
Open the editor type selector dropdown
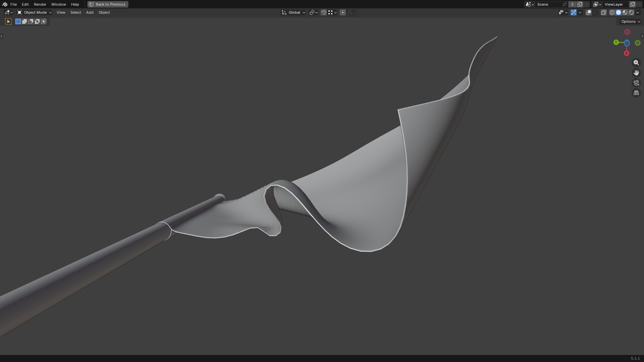tap(8, 12)
